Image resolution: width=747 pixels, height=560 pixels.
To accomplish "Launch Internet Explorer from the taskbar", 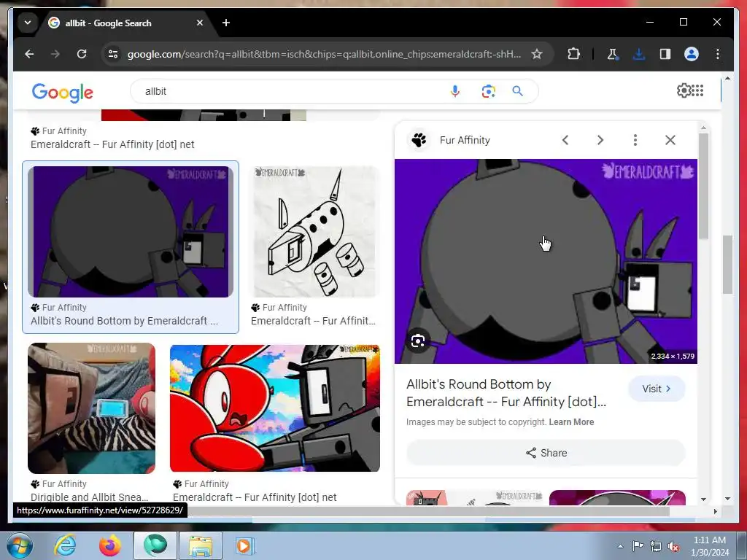I will (65, 545).
